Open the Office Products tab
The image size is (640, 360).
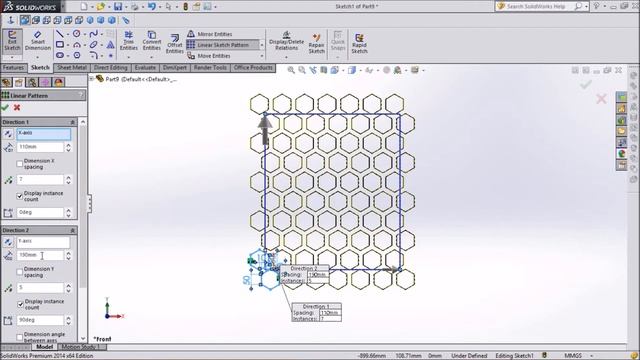253,68
